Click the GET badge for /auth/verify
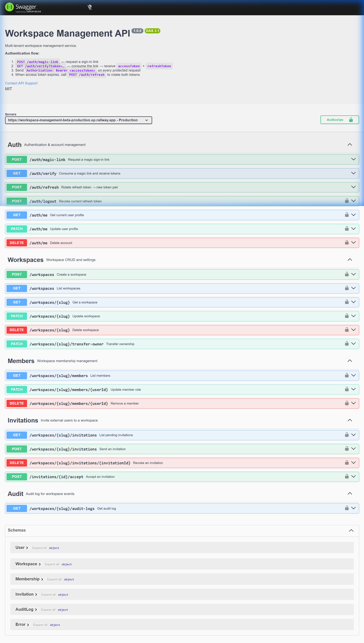This screenshot has width=364, height=643. coord(17,173)
